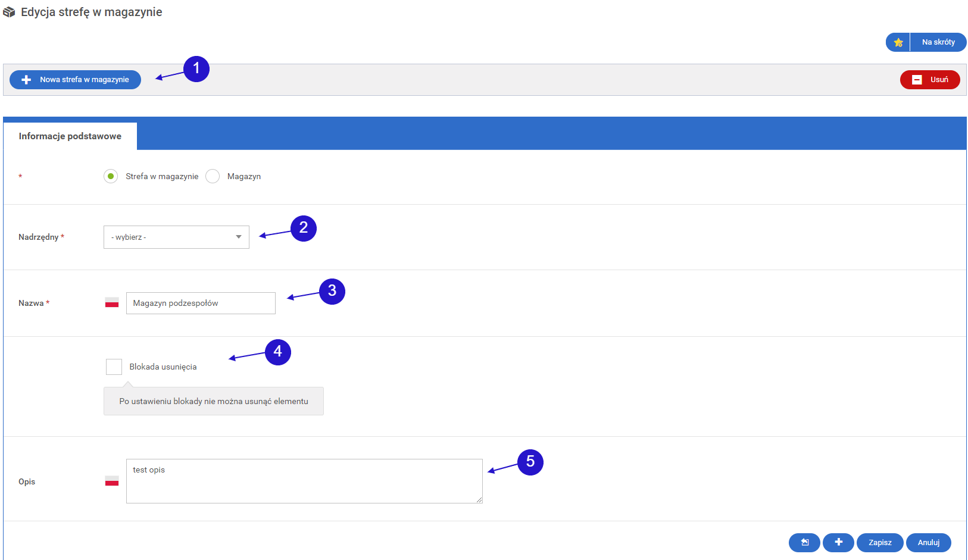The height and width of the screenshot is (560, 968).
Task: Click into the Nazwa text field
Action: click(x=201, y=303)
